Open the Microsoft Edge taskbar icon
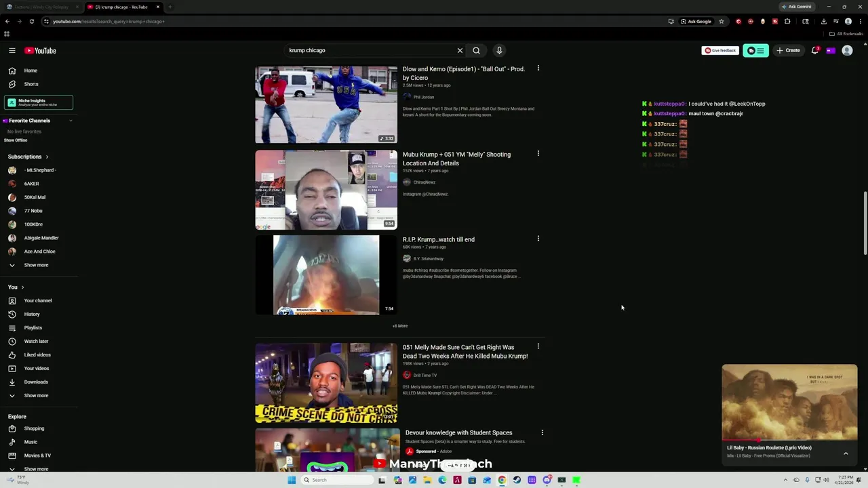This screenshot has width=868, height=488. [442, 480]
